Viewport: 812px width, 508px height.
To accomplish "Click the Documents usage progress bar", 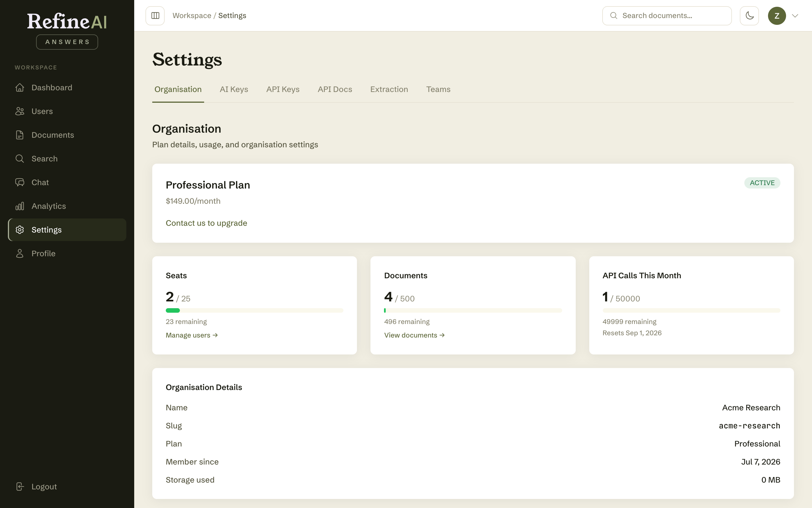I will 473,310.
